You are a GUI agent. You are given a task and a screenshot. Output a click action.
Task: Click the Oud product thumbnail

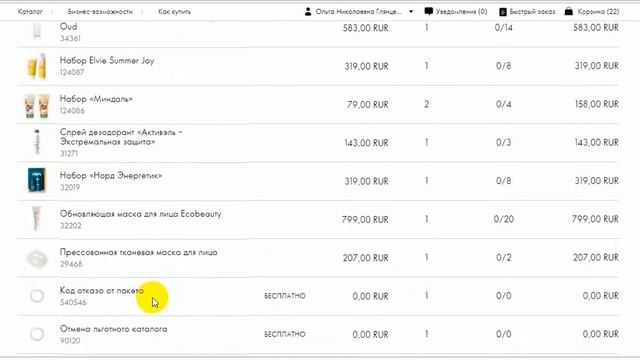(37, 30)
